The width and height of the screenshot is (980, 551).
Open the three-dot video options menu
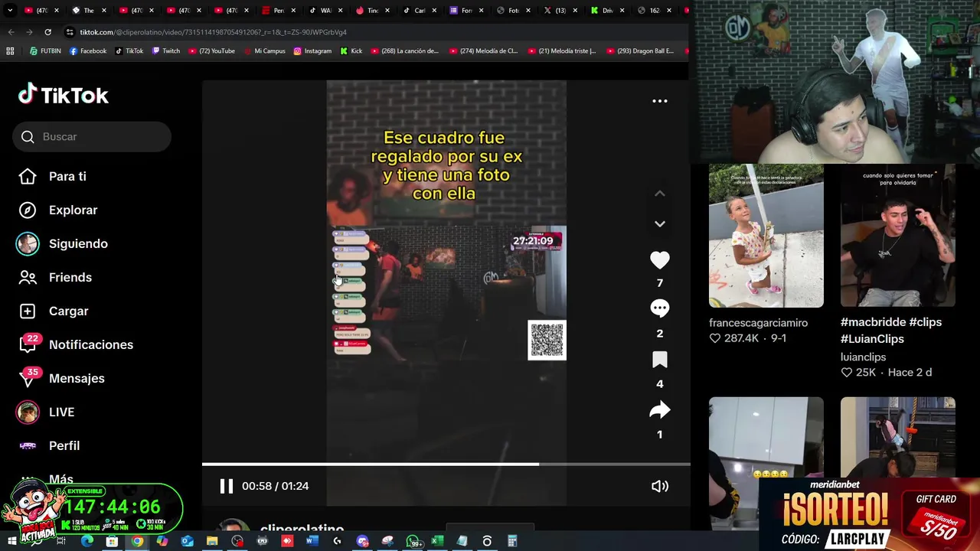click(659, 101)
